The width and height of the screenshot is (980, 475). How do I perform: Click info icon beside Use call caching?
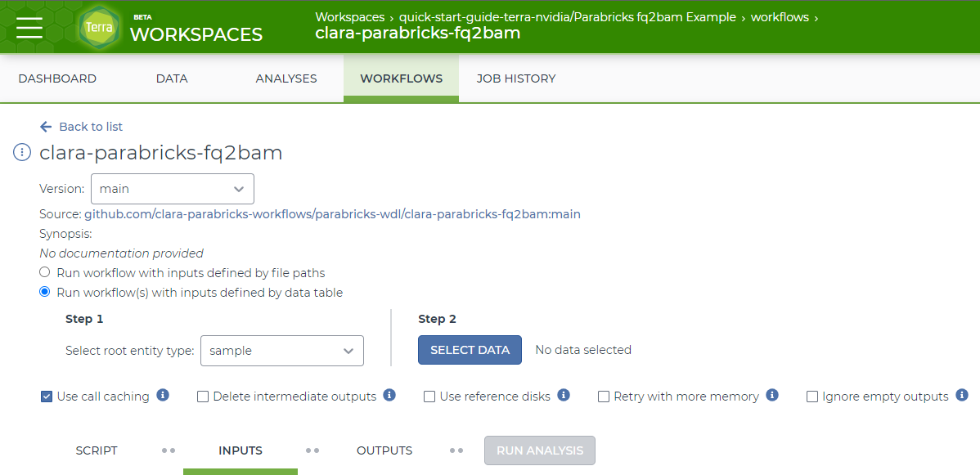(163, 396)
